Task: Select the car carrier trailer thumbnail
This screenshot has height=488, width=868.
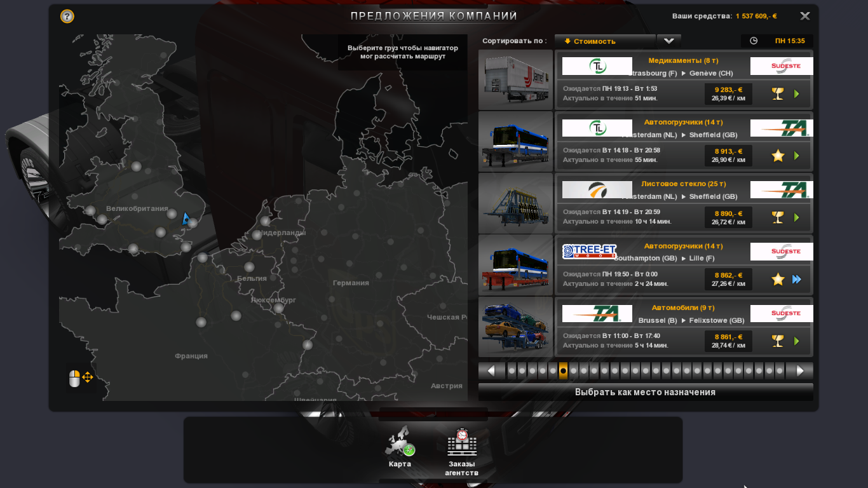Action: (515, 327)
